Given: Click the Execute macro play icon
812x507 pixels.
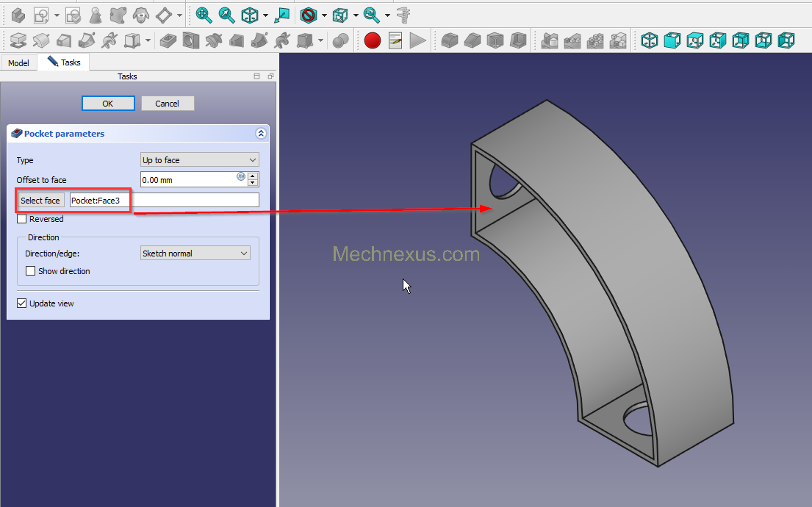Looking at the screenshot, I should 418,40.
